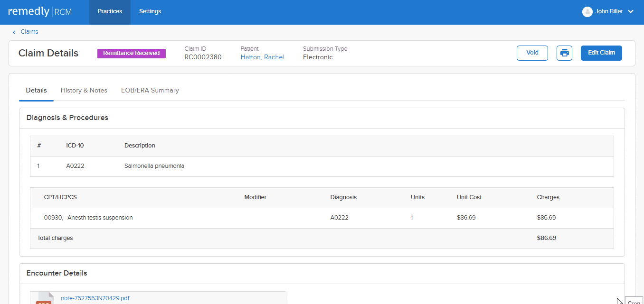The height and width of the screenshot is (304, 644).
Task: Open patient Hatton, Rachel
Action: pos(262,57)
